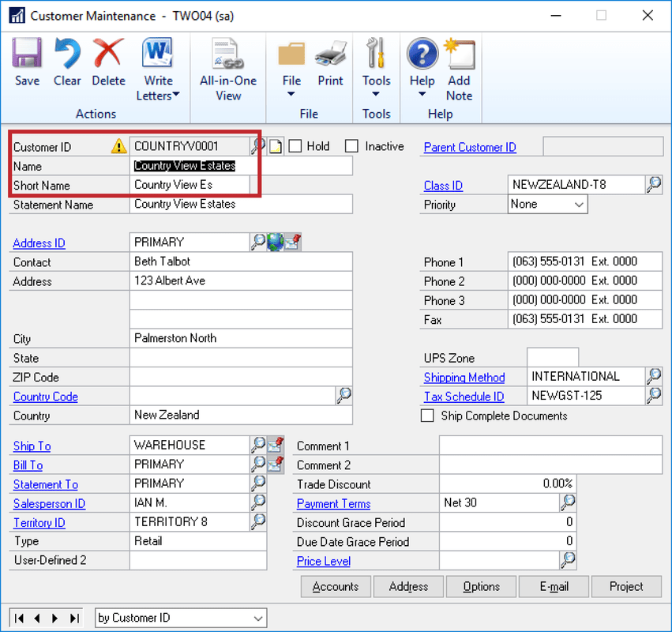Click the Accounts button
The height and width of the screenshot is (632, 672).
pos(335,586)
